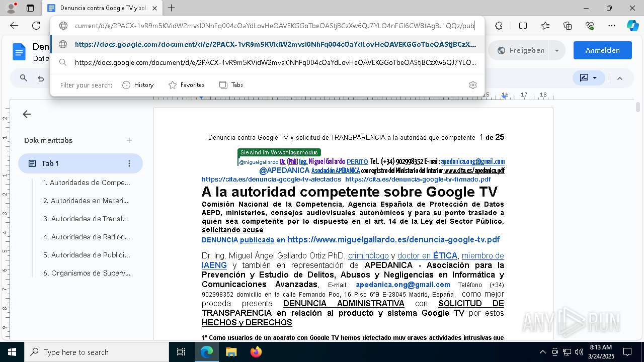Open Collections icon in Edge toolbar
This screenshot has width=644, height=362.
568,26
